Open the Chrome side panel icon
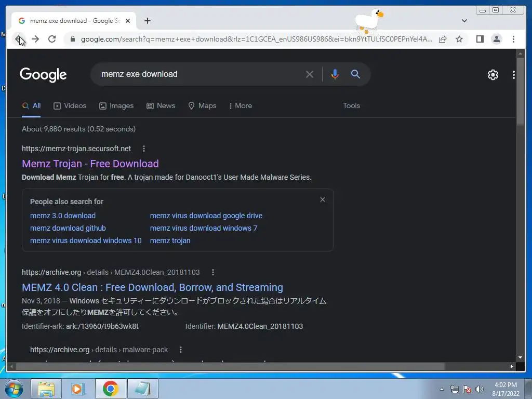 pos(480,39)
